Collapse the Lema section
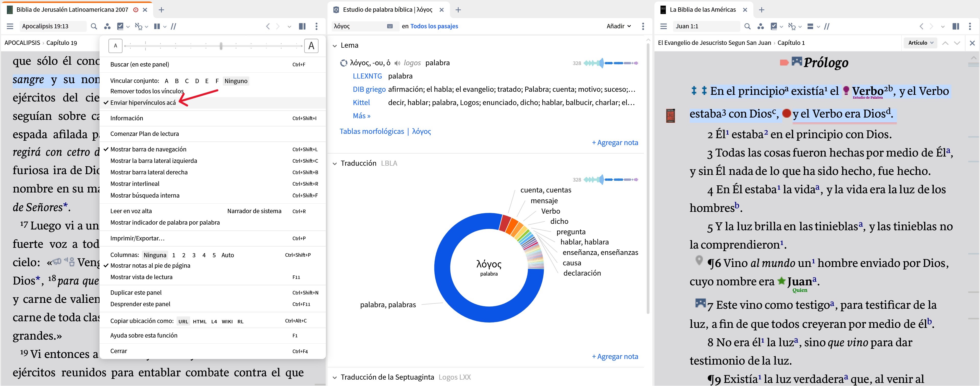The image size is (980, 386). tap(335, 46)
